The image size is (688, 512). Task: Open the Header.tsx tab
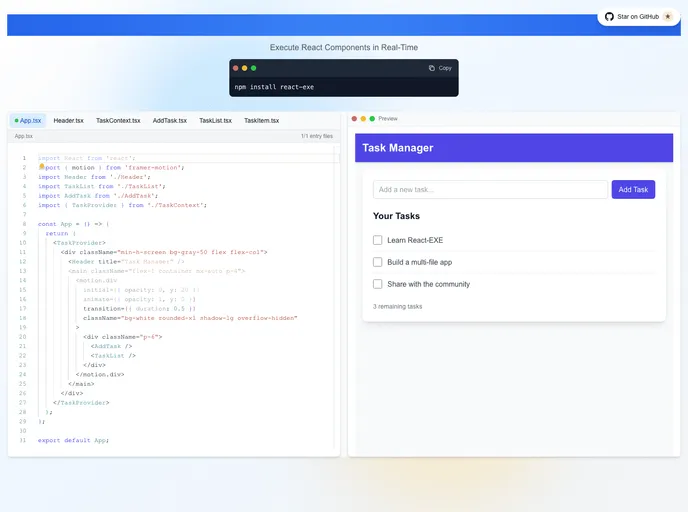pos(68,120)
